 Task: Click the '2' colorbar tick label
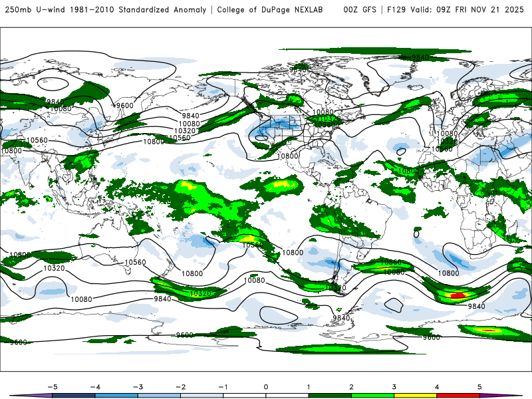351,387
